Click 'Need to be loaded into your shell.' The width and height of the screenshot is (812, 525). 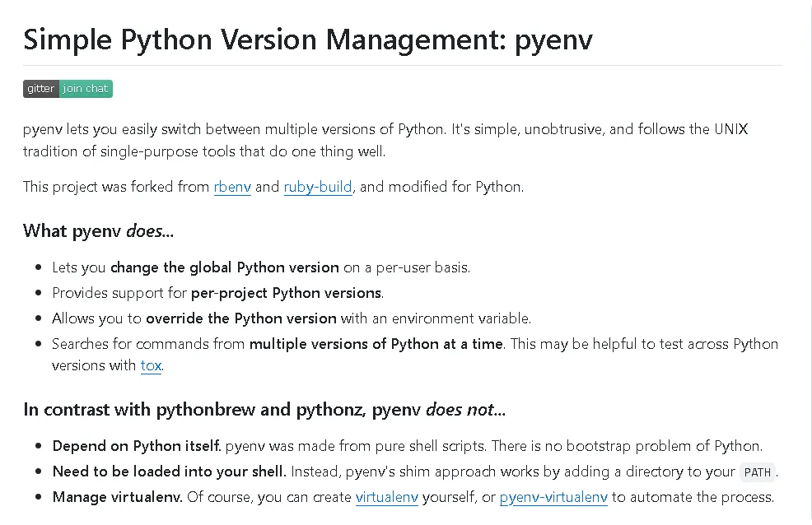[x=169, y=472]
